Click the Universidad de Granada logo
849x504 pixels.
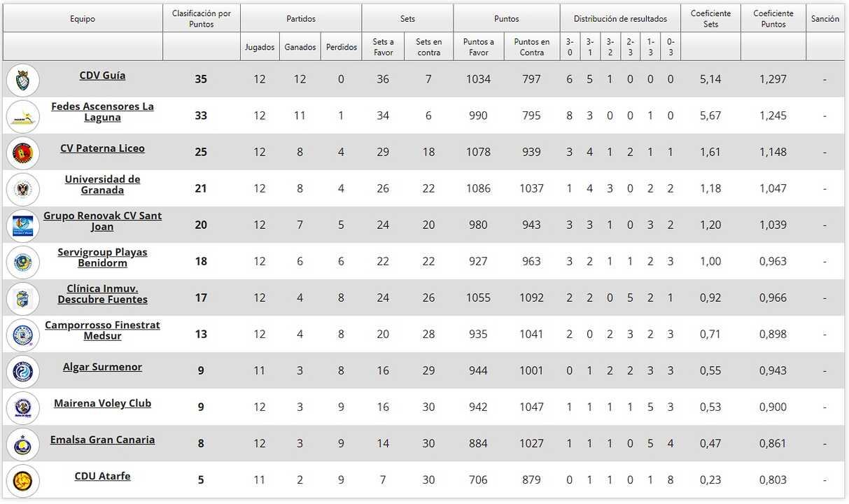tap(22, 189)
